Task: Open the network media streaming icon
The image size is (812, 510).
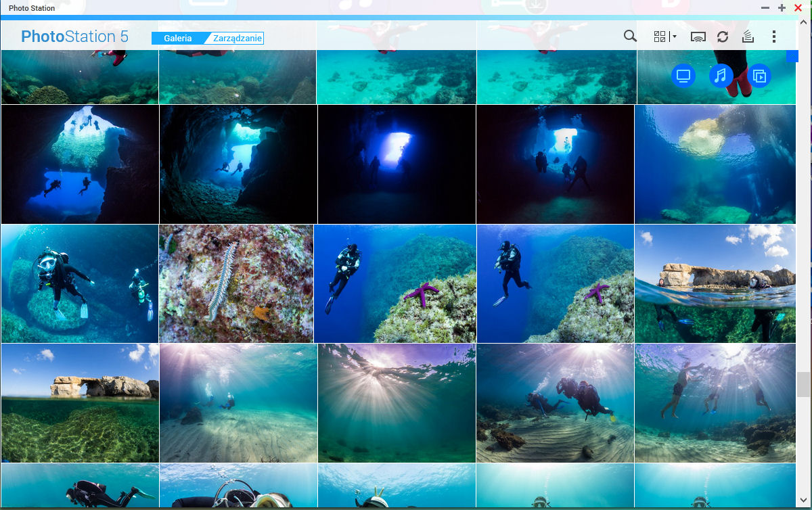Action: tap(698, 37)
